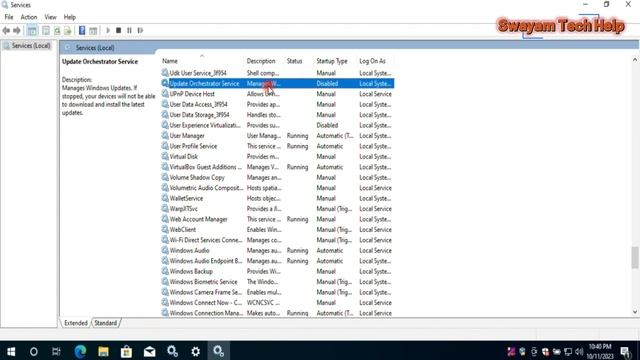640x360 pixels.
Task: Select the Windows Connect Now service
Action: tap(277, 303)
